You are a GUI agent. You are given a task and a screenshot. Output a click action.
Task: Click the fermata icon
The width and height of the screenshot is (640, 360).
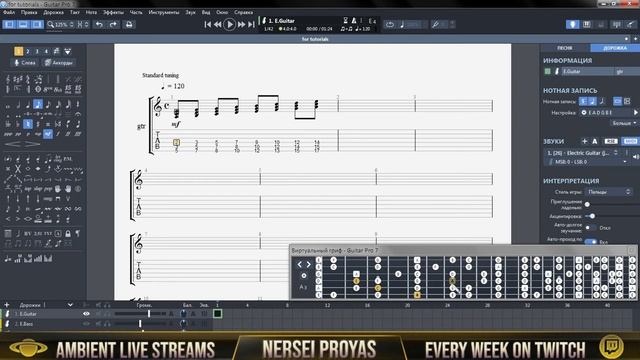(x=78, y=114)
